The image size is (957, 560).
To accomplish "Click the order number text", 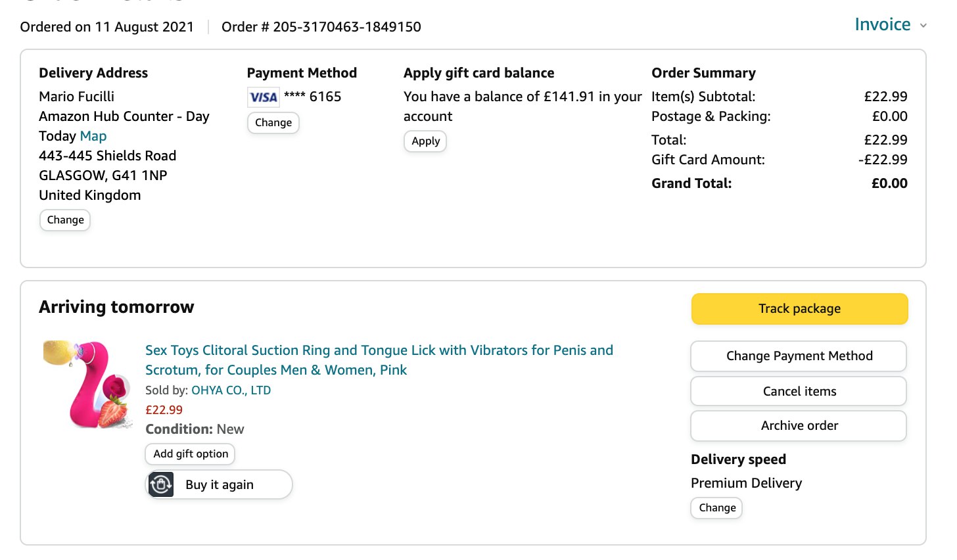I will 321,27.
